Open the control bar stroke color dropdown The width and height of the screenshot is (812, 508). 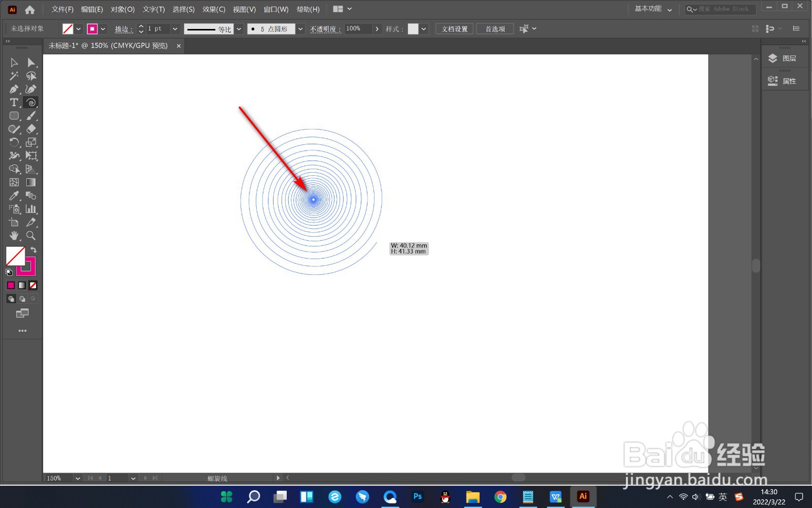tap(103, 29)
